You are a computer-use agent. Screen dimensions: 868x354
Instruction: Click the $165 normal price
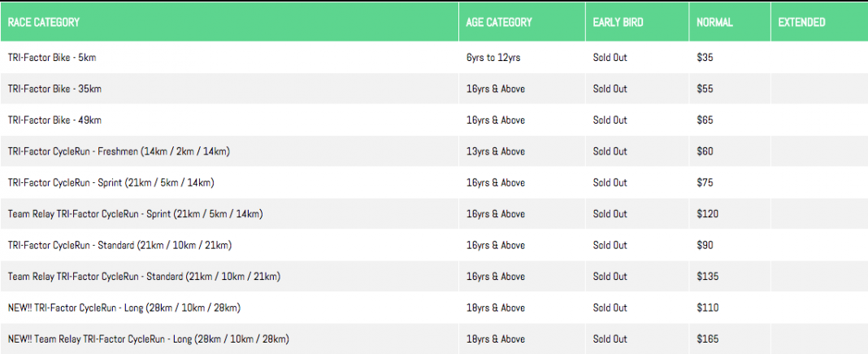(708, 339)
